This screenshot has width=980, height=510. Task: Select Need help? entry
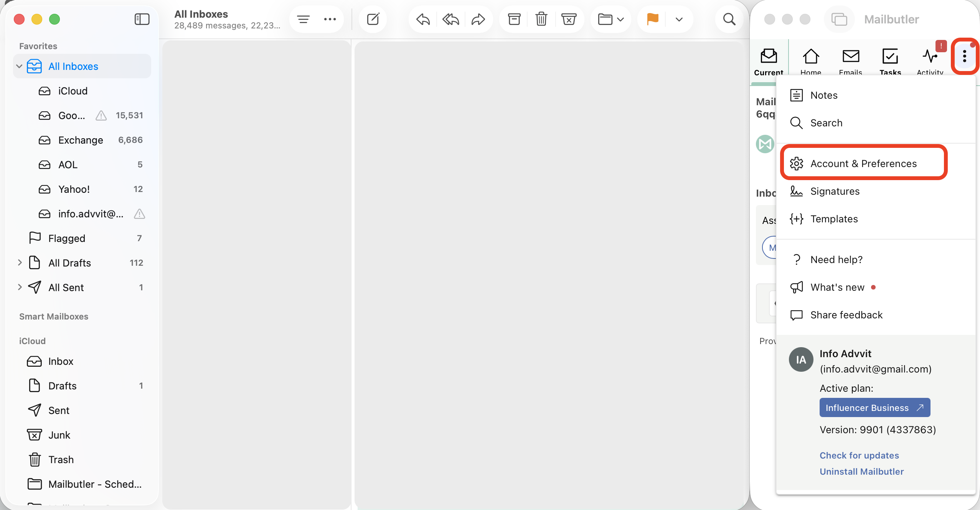(x=876, y=260)
